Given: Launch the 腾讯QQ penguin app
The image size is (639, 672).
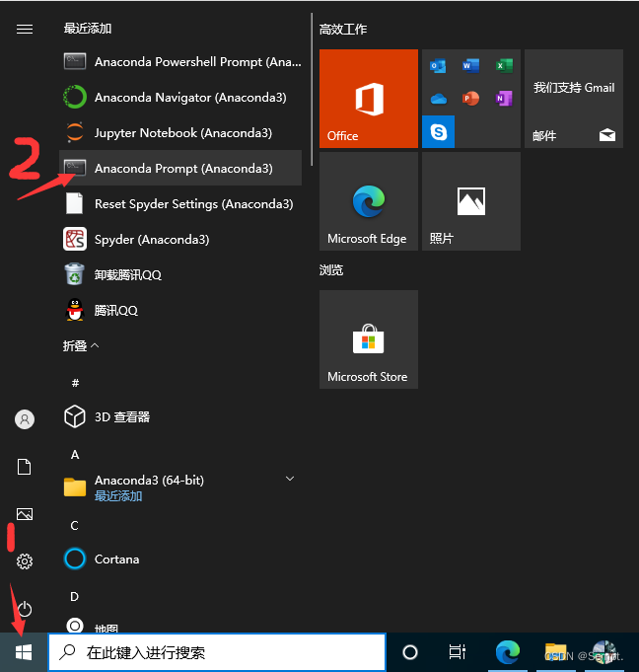Looking at the screenshot, I should pyautogui.click(x=180, y=310).
